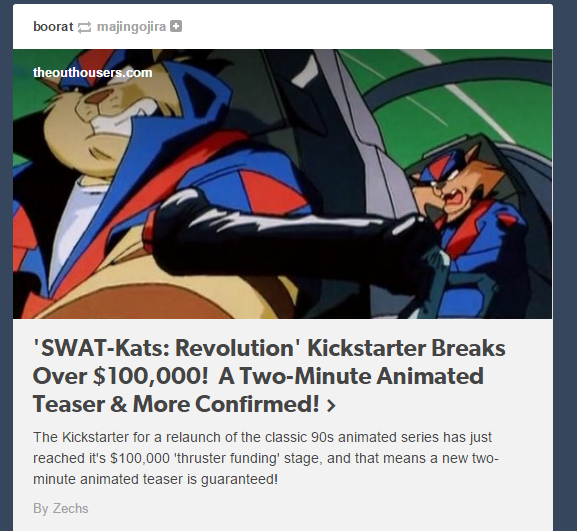
Task: Select the article excerpt about the Kickstarter
Action: (x=266, y=458)
